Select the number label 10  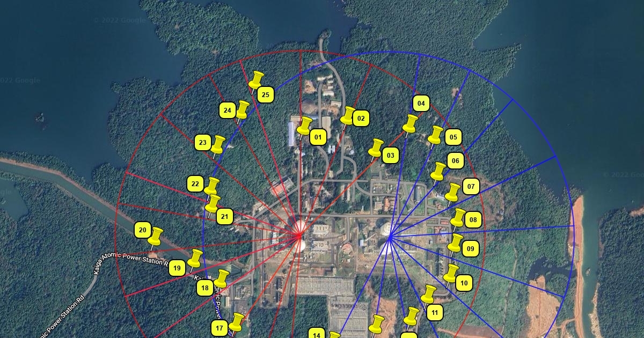click(464, 283)
